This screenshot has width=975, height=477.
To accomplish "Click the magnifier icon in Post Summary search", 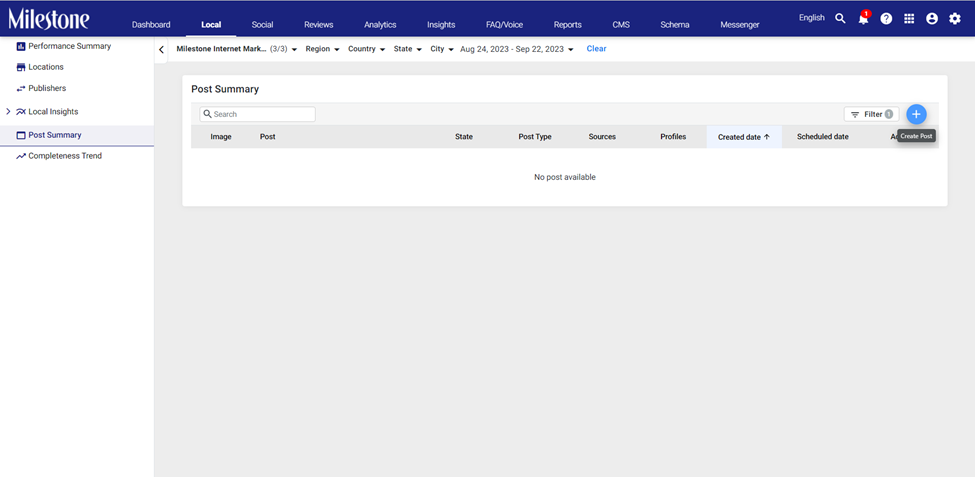I will (208, 114).
